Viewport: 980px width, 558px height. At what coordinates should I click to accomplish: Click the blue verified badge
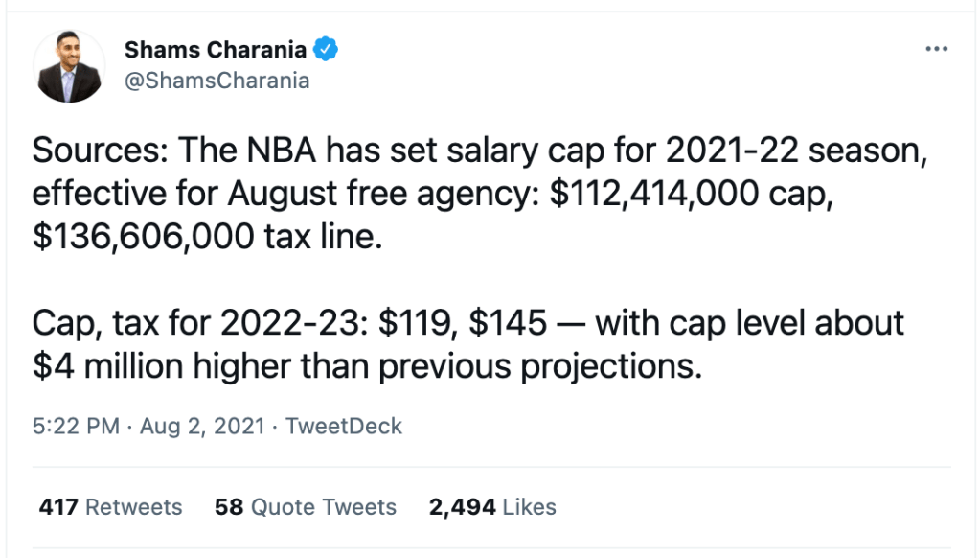(x=326, y=49)
